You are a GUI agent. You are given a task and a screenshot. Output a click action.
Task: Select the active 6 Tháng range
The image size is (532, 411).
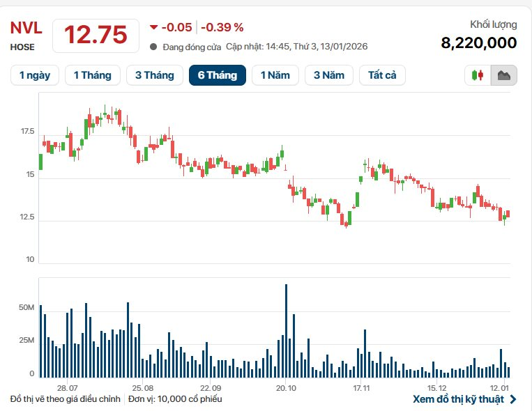(x=217, y=75)
